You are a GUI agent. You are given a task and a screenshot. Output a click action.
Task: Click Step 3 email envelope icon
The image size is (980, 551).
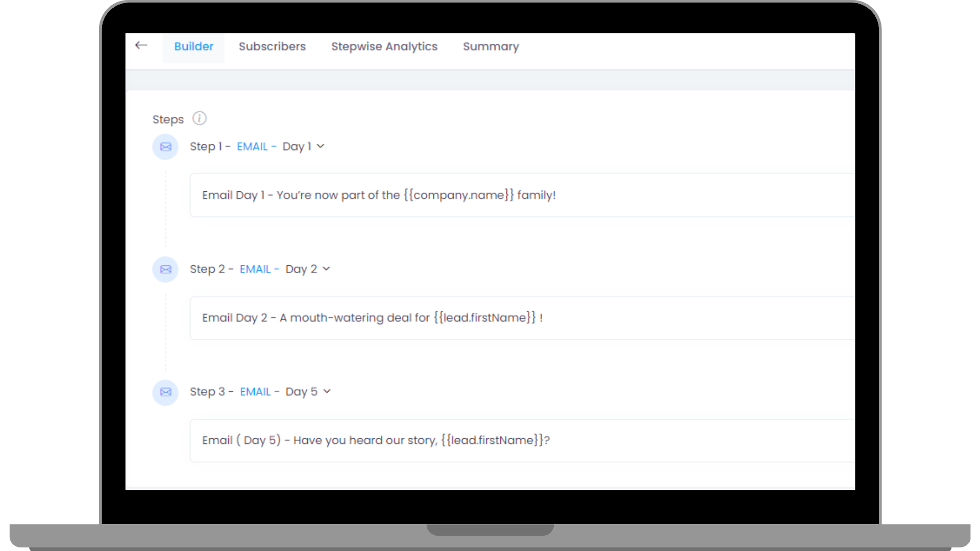pos(165,392)
